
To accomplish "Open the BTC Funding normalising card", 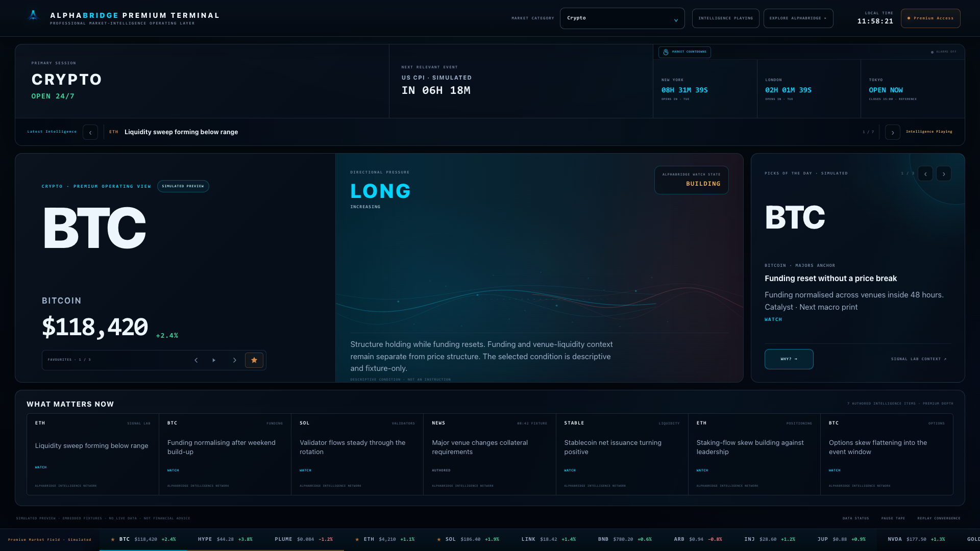I will point(225,454).
